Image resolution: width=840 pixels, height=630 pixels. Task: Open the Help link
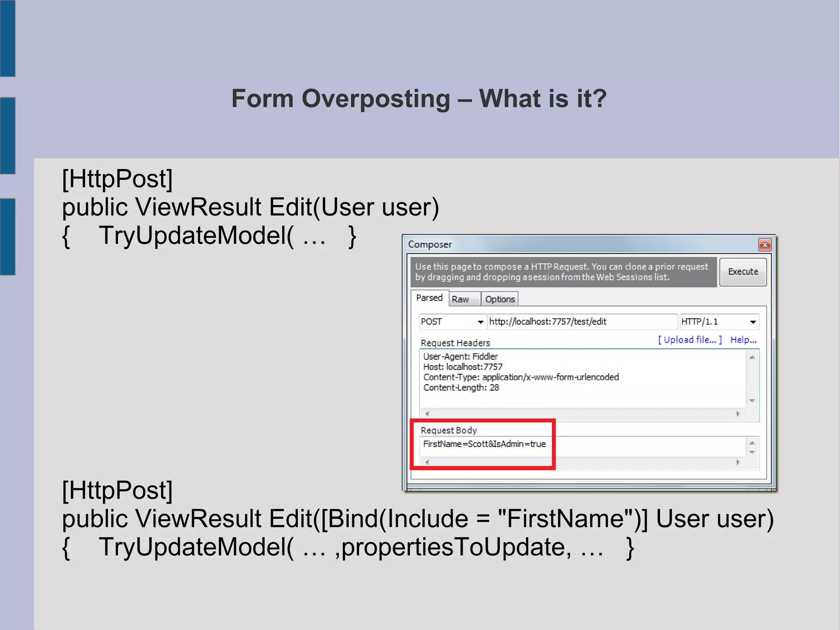pos(743,340)
